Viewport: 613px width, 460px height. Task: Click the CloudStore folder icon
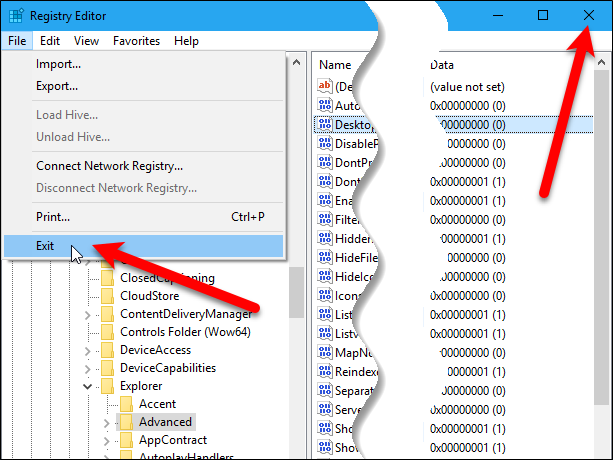[x=108, y=296]
